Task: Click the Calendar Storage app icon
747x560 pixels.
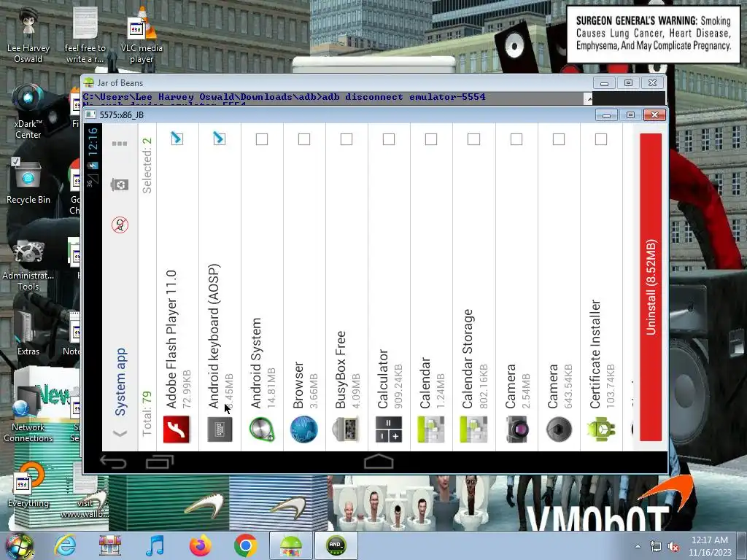Action: pos(473,429)
